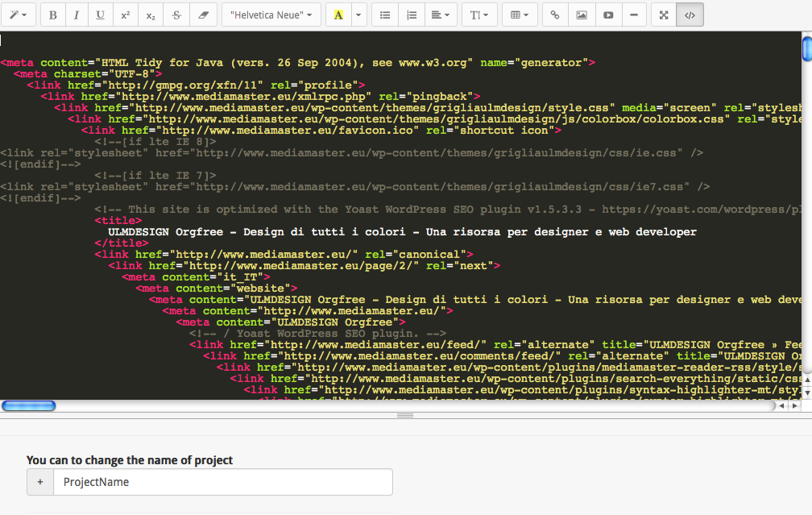
Task: Click the meta content="it_IT" line
Action: coord(196,277)
